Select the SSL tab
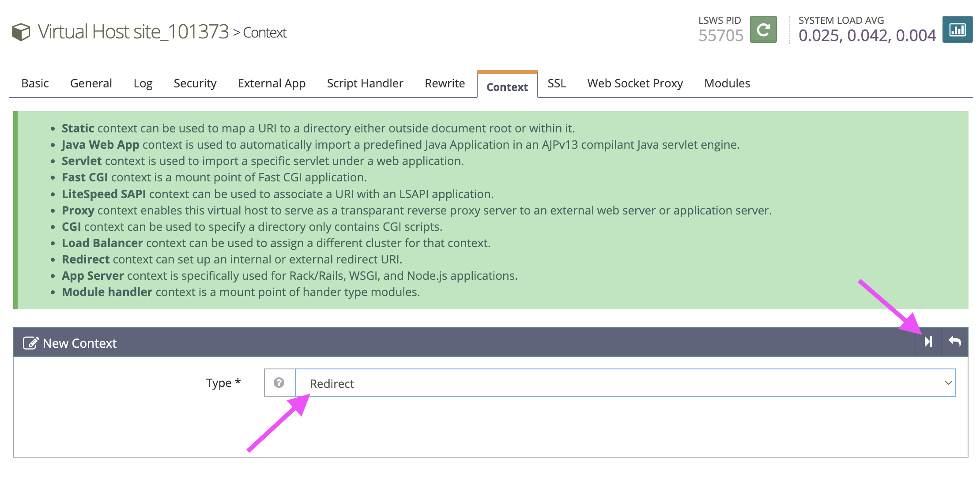The image size is (980, 481). pos(557,83)
